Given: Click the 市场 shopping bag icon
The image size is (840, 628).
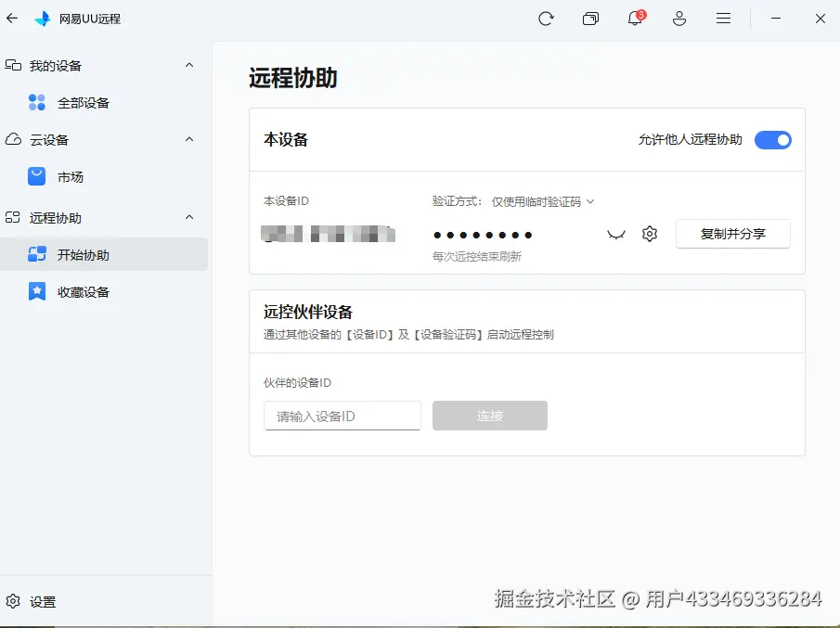Looking at the screenshot, I should [37, 176].
